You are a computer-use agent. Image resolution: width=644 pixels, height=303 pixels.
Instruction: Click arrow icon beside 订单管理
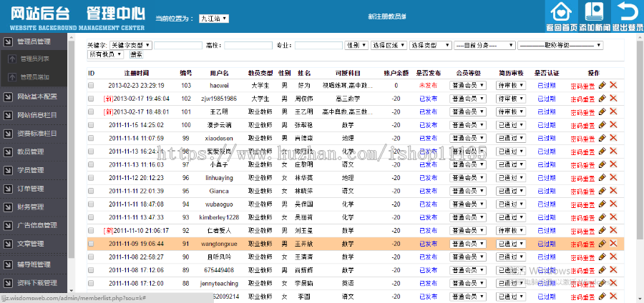[8, 189]
